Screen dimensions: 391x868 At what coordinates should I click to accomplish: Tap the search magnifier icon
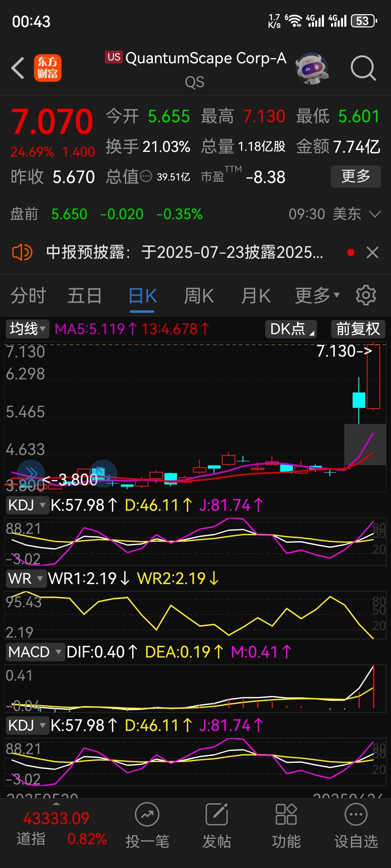coord(363,68)
